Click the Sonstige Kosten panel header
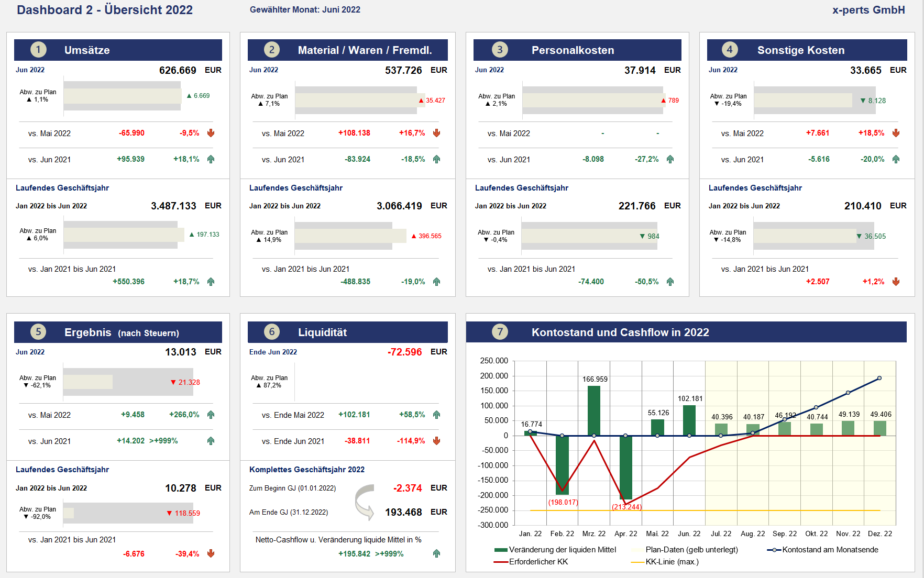 click(x=807, y=50)
